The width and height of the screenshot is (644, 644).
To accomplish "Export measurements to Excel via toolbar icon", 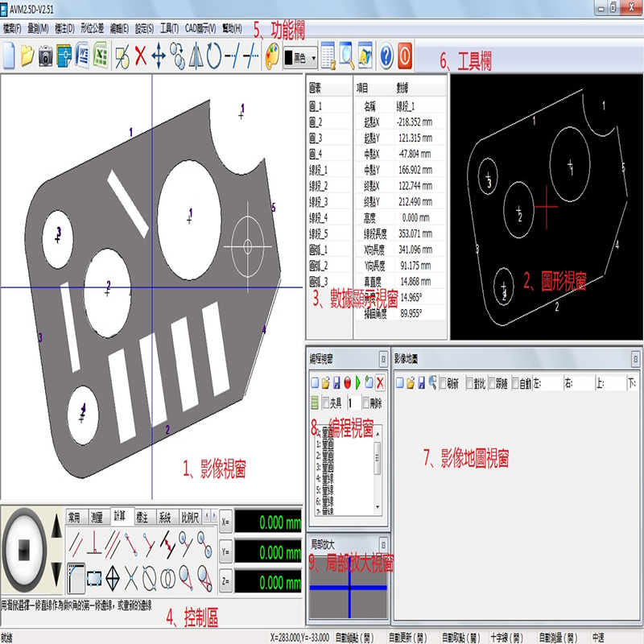I will (x=101, y=56).
